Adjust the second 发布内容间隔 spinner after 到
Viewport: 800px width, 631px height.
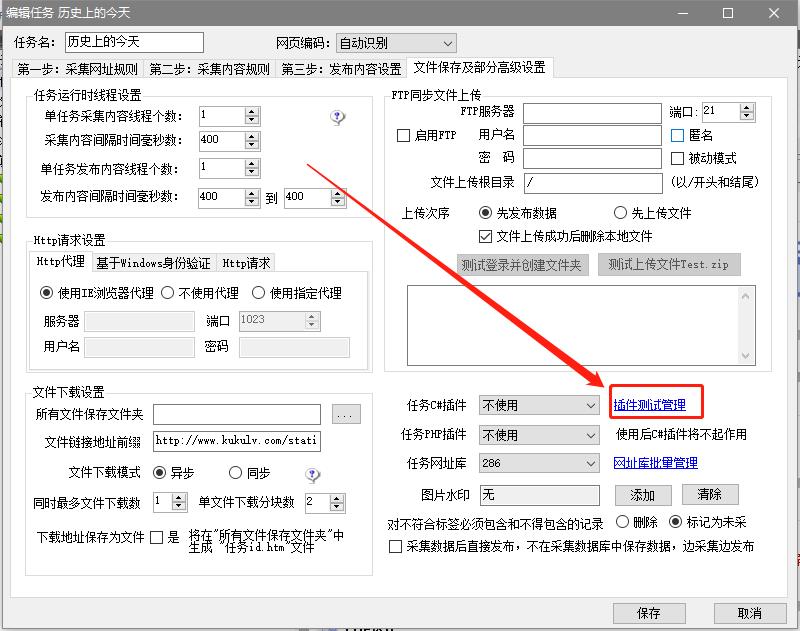(338, 198)
